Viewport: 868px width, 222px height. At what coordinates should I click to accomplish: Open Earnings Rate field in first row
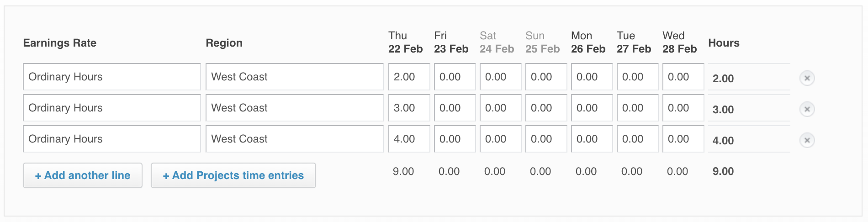point(111,77)
